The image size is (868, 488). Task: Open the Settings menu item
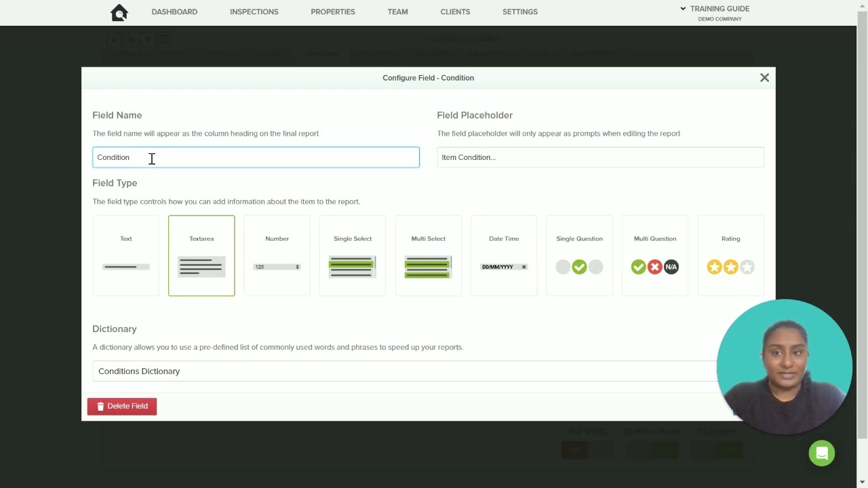(520, 12)
